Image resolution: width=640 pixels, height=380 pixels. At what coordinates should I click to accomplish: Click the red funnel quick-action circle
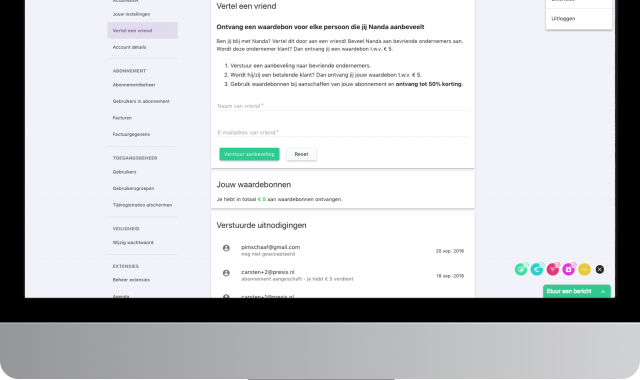click(x=553, y=269)
